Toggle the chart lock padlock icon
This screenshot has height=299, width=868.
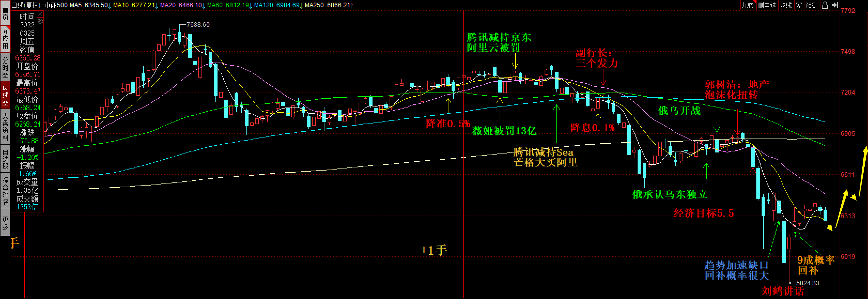(x=825, y=5)
